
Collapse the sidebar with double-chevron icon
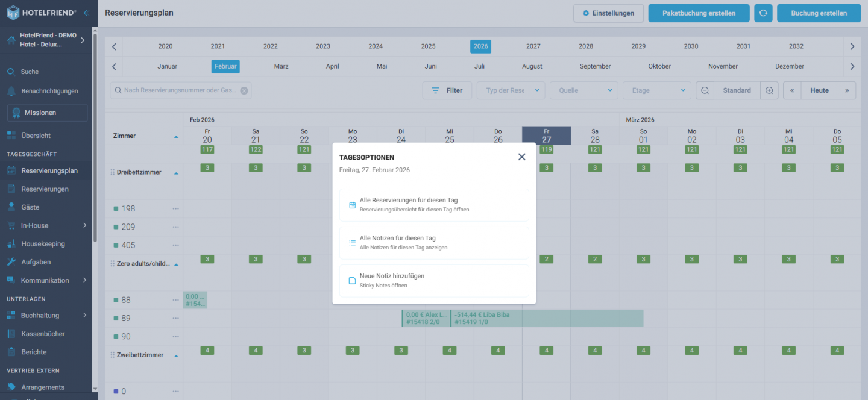[x=86, y=13]
